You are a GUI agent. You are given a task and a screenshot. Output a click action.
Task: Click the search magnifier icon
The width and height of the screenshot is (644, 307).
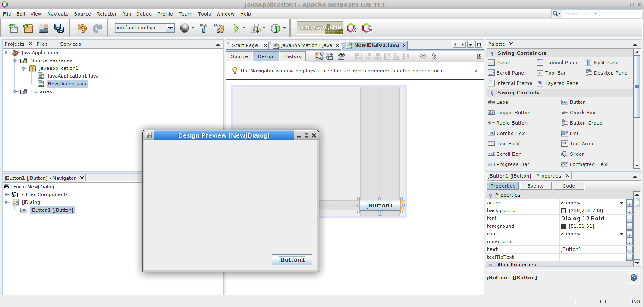pyautogui.click(x=556, y=13)
